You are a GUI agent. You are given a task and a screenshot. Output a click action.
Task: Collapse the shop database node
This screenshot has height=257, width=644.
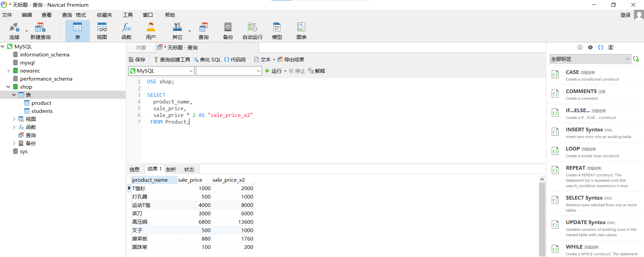coord(8,87)
